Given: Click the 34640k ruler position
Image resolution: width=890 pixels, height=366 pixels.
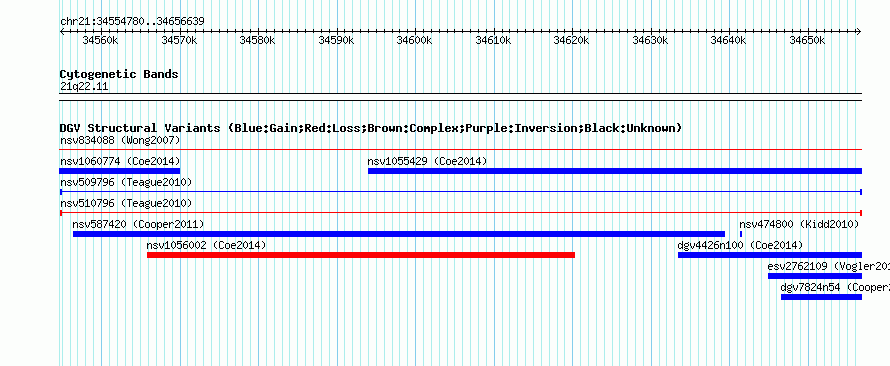Looking at the screenshot, I should (x=729, y=40).
